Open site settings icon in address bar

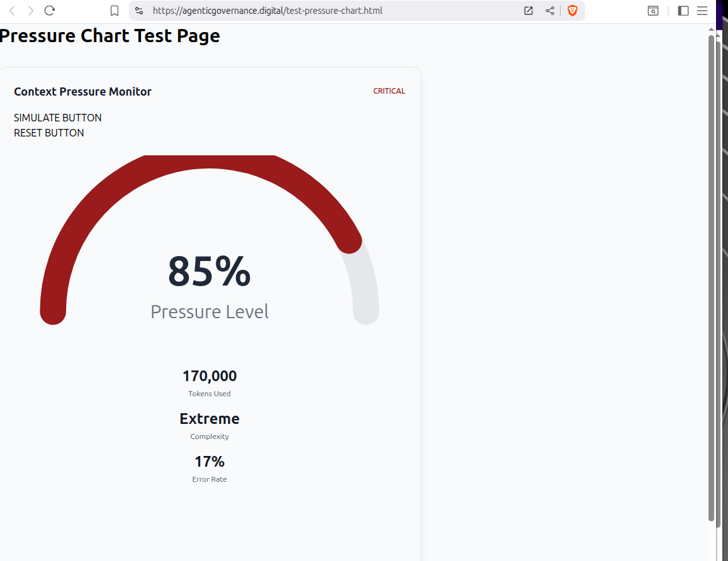tap(140, 11)
